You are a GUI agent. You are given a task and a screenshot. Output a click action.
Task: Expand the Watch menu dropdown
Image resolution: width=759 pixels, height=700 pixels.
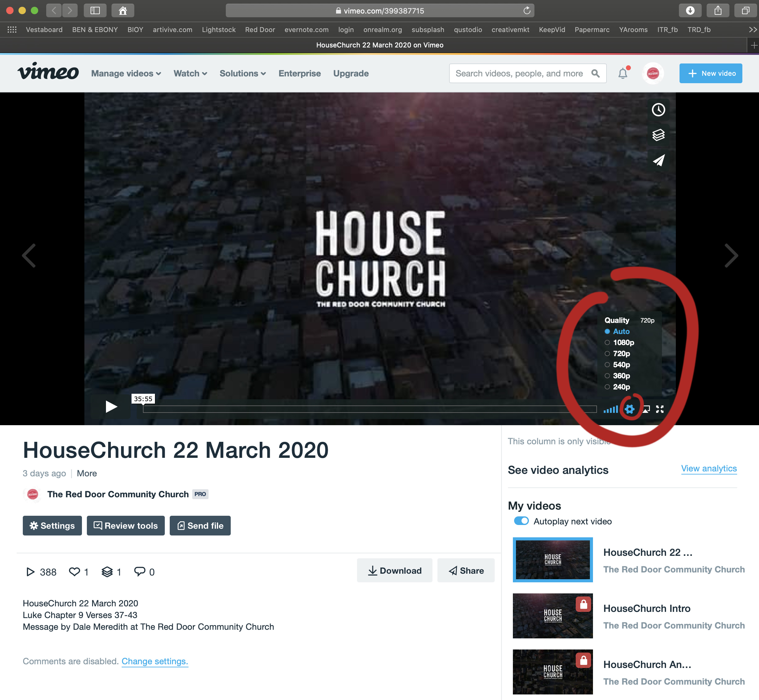[x=190, y=74]
